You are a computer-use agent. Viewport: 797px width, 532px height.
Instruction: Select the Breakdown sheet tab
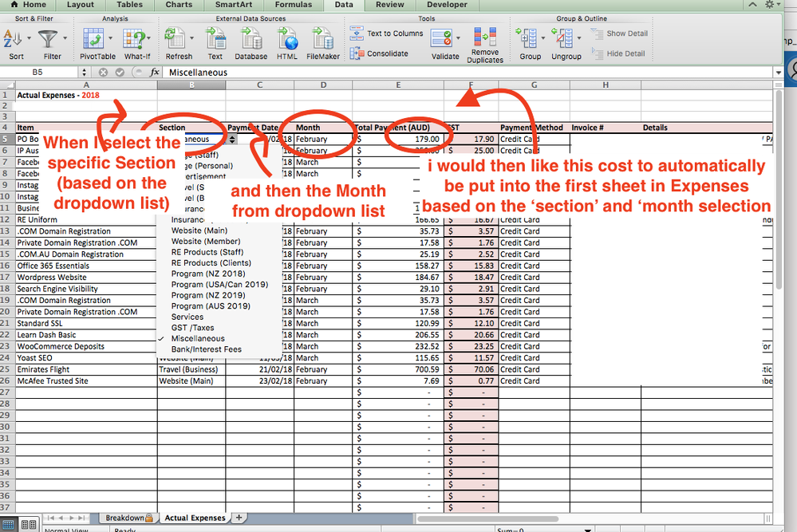click(x=126, y=517)
